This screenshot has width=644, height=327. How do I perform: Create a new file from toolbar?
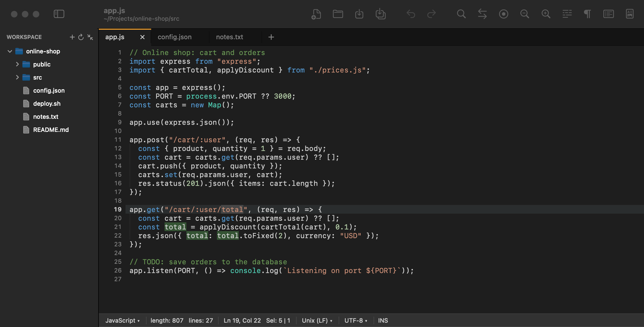pos(316,14)
